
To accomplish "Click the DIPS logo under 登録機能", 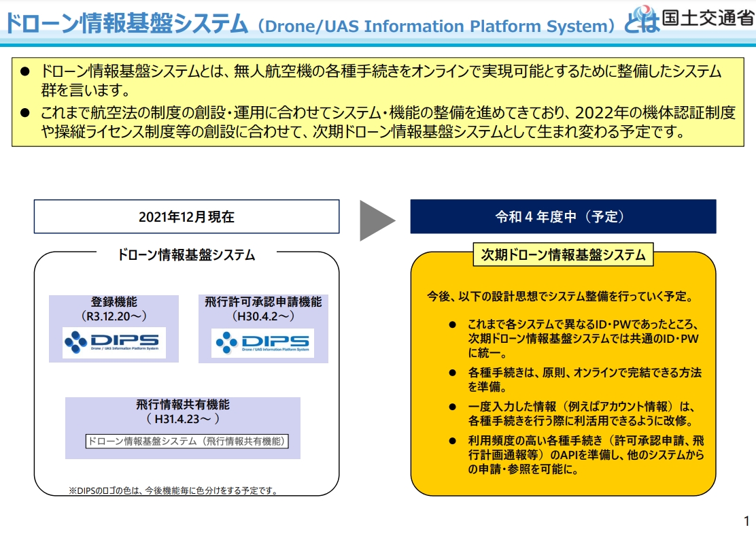I will point(114,343).
